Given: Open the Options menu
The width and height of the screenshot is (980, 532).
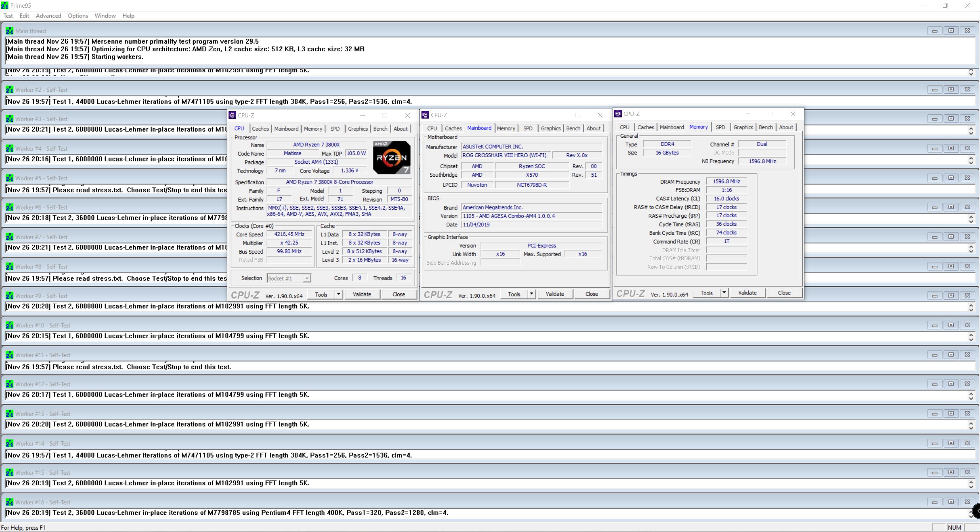Looking at the screenshot, I should click(78, 16).
